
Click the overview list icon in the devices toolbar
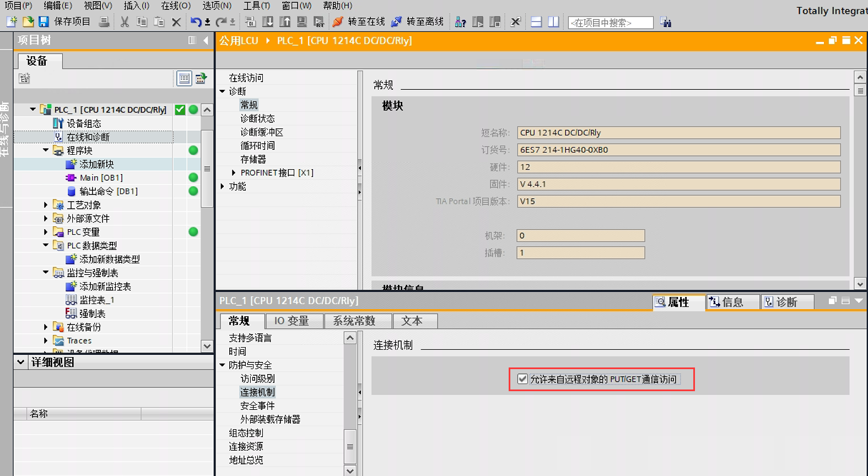[184, 78]
